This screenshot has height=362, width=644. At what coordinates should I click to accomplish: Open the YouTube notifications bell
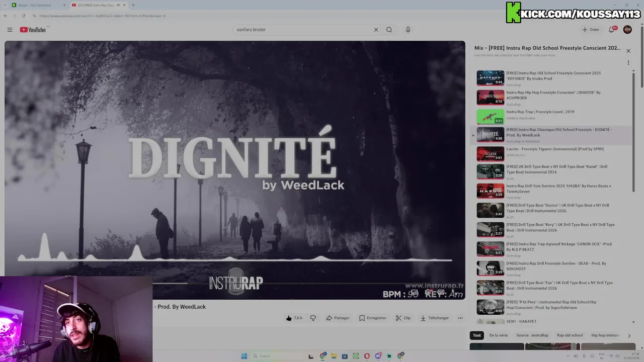(612, 30)
